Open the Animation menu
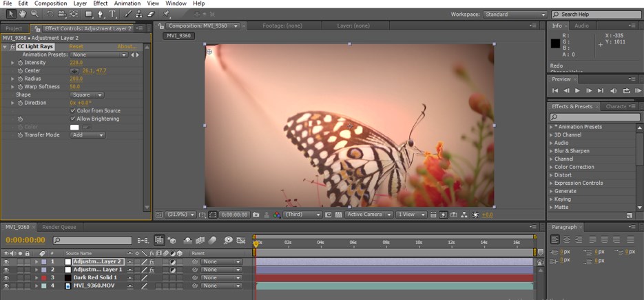This screenshot has width=644, height=300. tap(127, 3)
